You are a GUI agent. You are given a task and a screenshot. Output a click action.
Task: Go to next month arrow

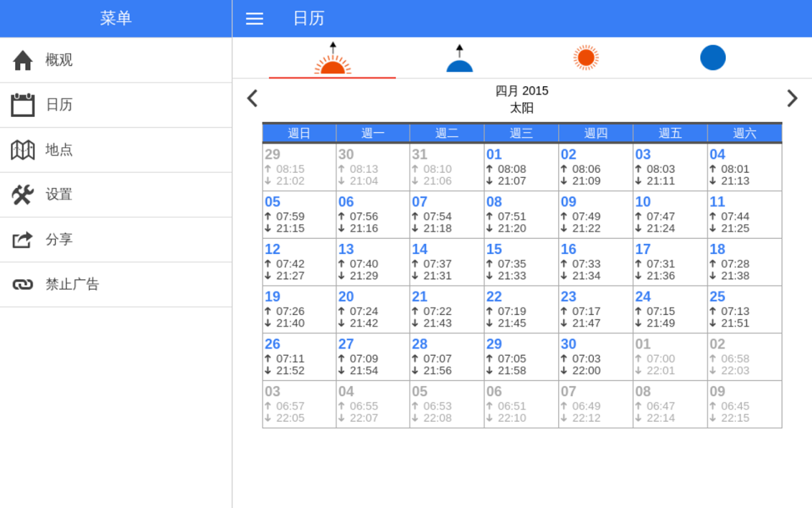(x=792, y=98)
